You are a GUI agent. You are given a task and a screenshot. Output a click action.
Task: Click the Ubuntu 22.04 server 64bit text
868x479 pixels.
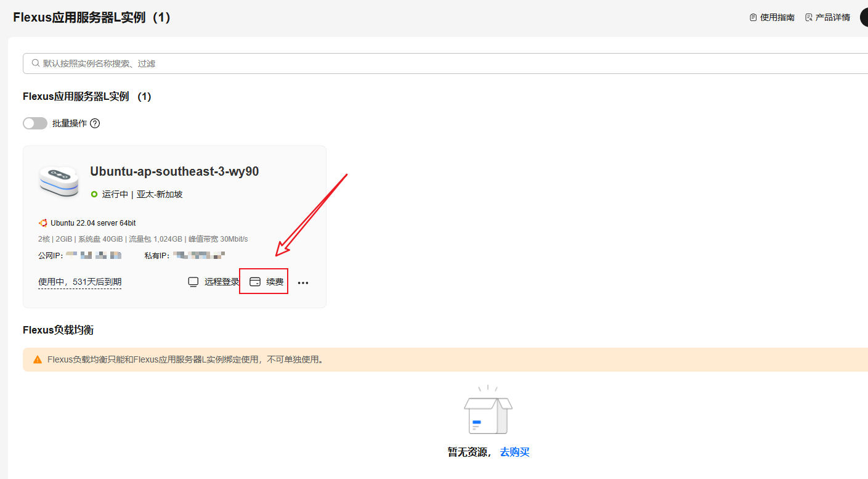point(93,223)
